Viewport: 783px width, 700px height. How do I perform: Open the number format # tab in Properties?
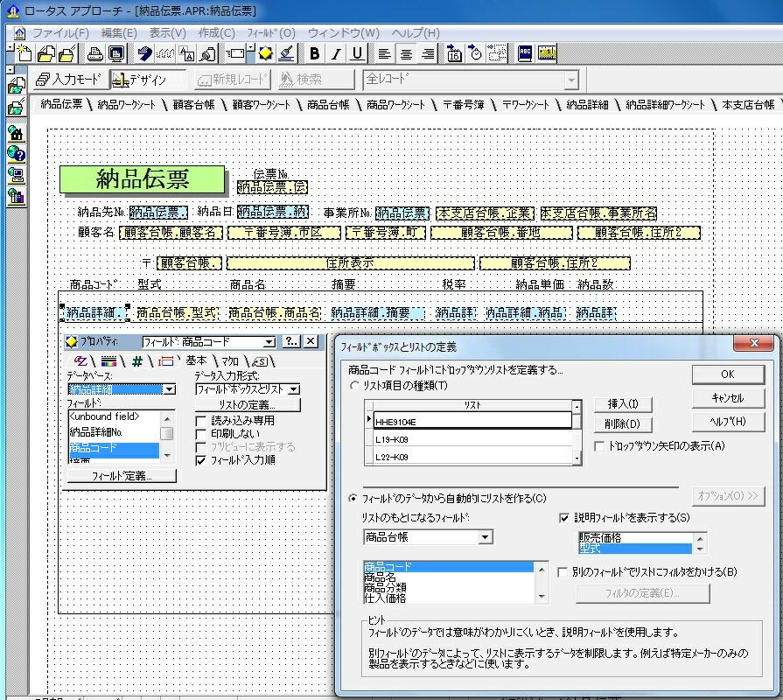tap(136, 361)
